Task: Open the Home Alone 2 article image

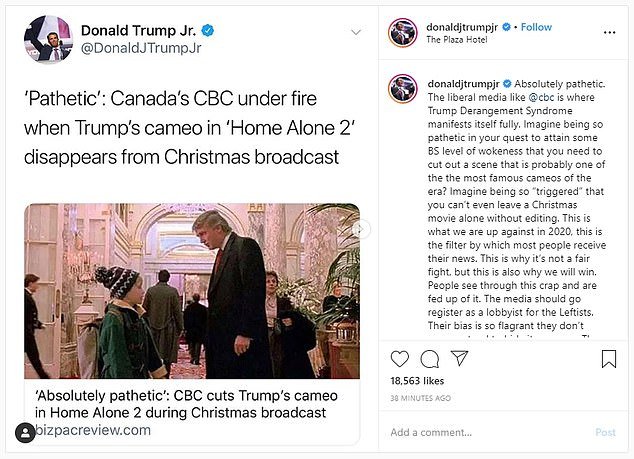Action: (x=192, y=291)
